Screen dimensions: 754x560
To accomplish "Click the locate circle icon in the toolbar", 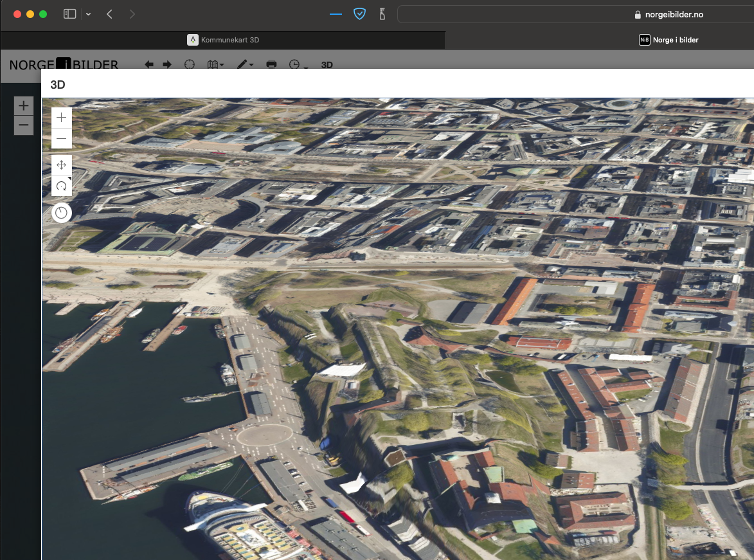I will [x=190, y=64].
